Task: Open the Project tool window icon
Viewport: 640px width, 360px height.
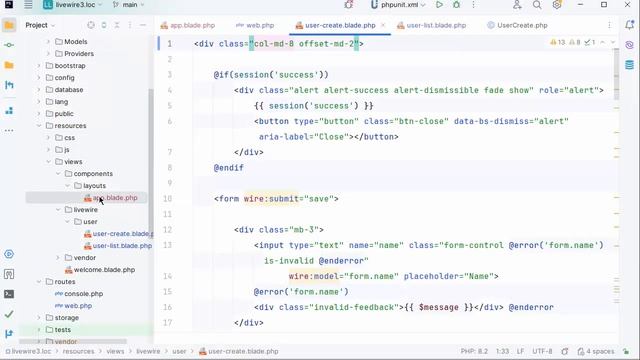Action: point(9,25)
